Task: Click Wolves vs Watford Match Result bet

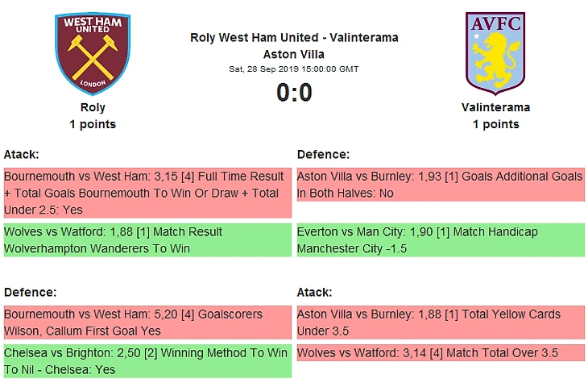Action: coord(147,240)
